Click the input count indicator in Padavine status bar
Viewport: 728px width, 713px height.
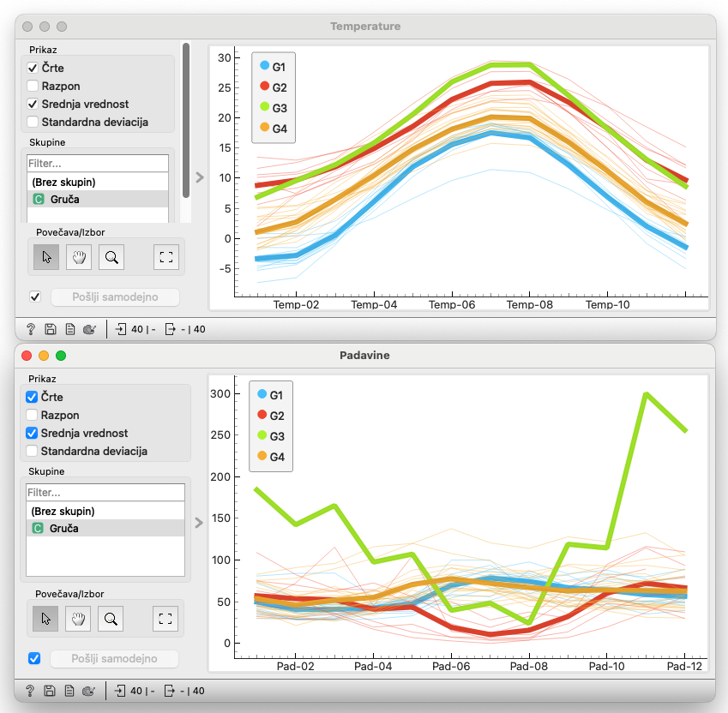click(135, 691)
